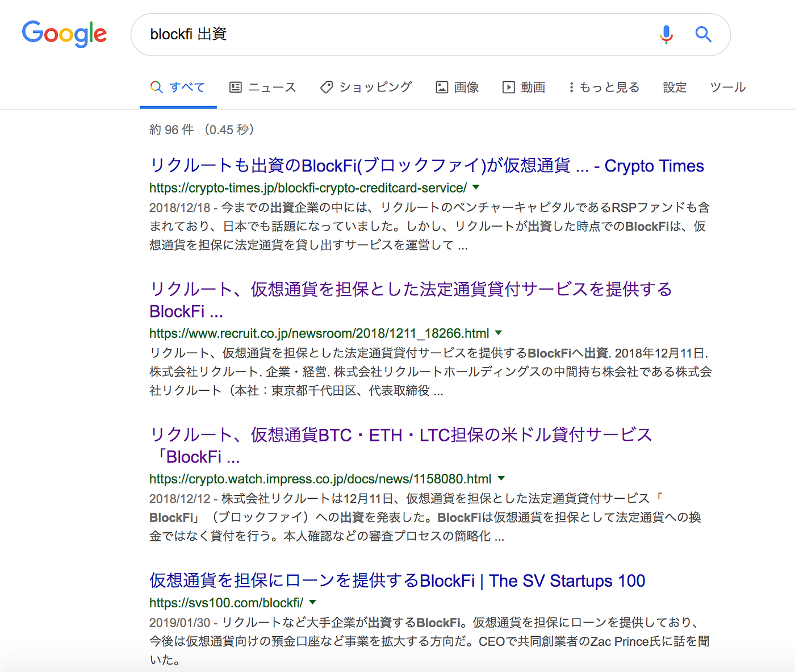Click the www.recruit.co.jp green URL text
795x672 pixels.
click(319, 333)
